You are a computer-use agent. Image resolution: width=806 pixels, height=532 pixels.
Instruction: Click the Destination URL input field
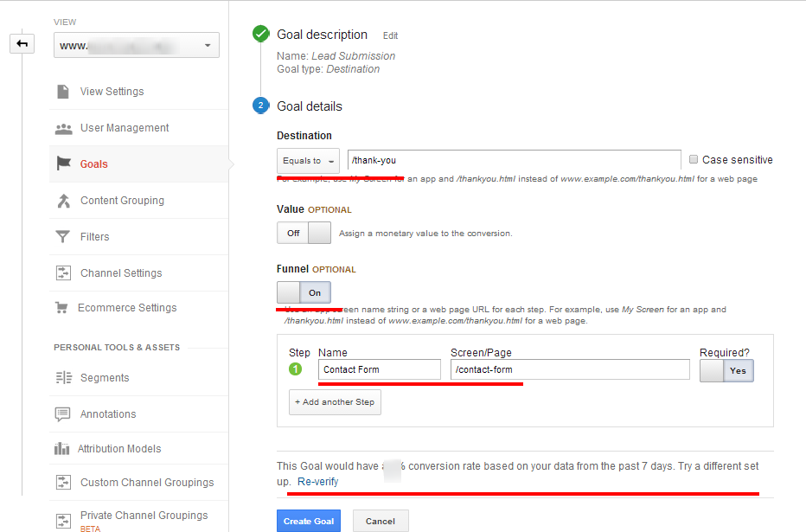click(514, 161)
